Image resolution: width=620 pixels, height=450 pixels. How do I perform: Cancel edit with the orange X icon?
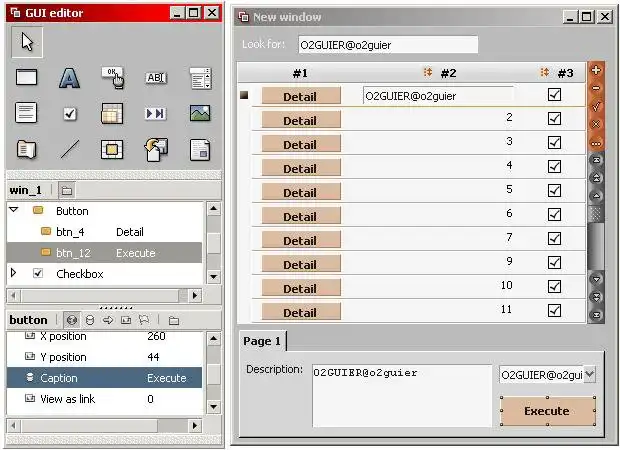coord(596,124)
